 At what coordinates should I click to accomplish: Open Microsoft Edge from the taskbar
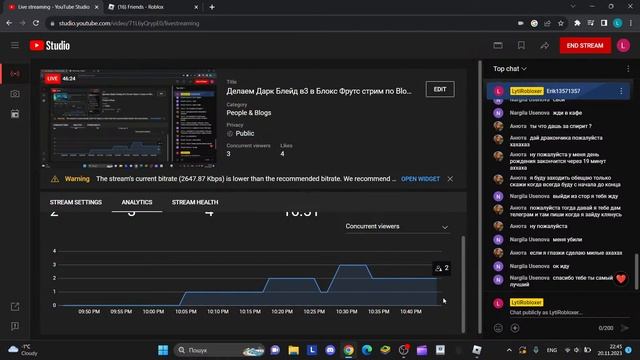[x=367, y=350]
